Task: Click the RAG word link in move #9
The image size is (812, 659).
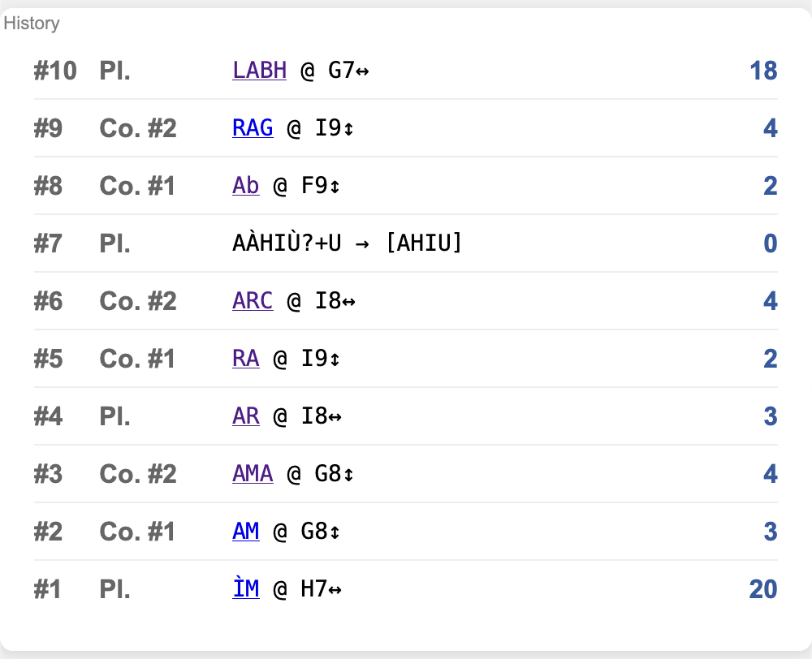Action: [253, 128]
